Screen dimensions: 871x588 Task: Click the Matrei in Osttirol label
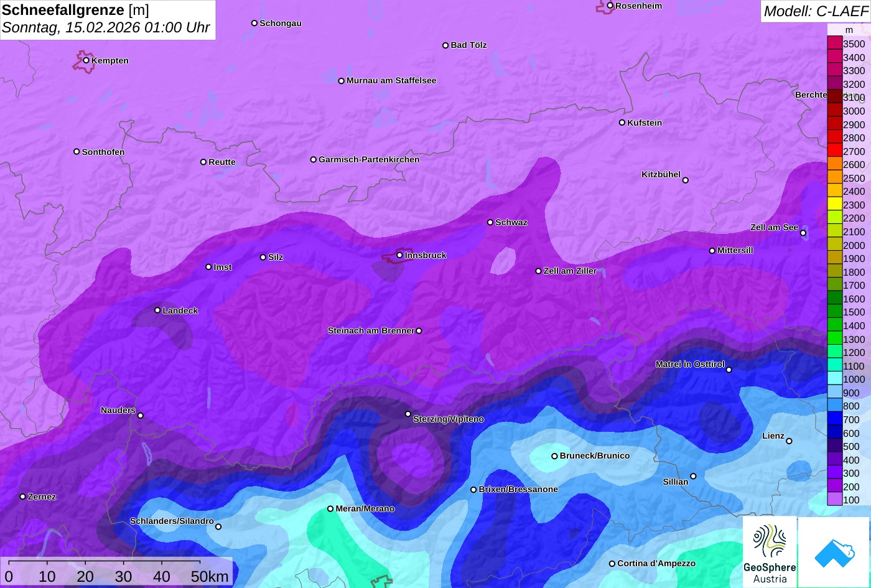690,364
